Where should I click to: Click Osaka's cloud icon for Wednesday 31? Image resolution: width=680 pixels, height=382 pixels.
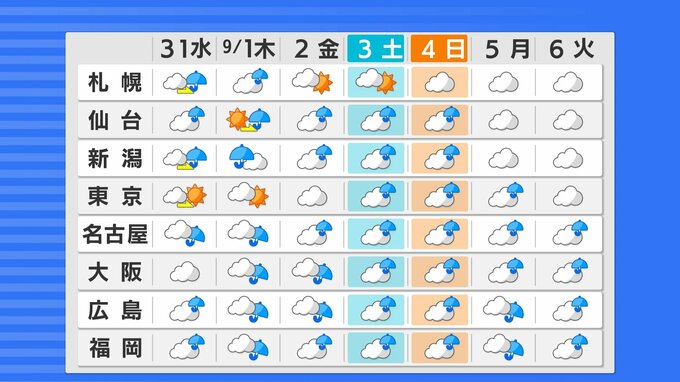click(x=185, y=272)
